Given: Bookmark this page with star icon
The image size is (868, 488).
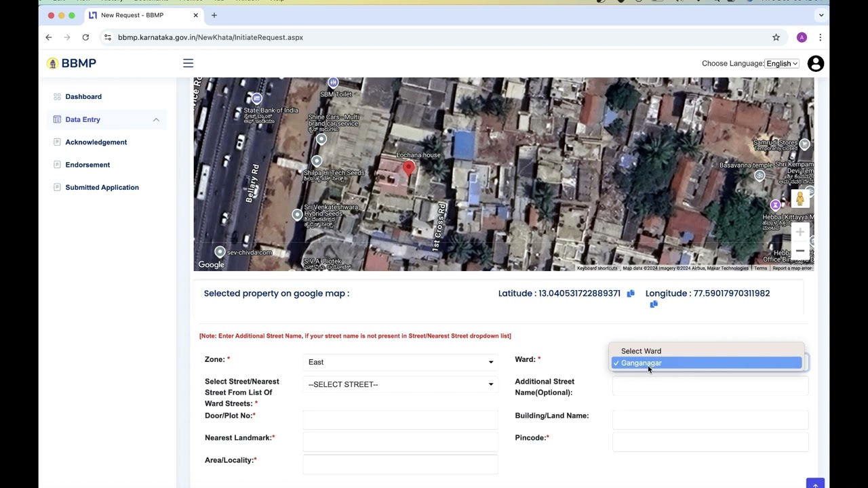Looking at the screenshot, I should tap(776, 37).
